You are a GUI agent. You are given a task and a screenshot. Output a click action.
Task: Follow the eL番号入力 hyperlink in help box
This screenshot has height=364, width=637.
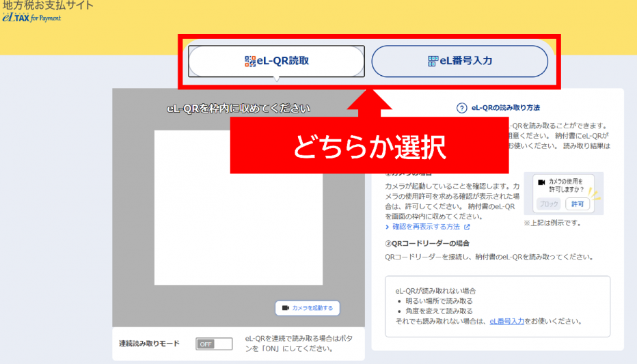click(x=506, y=322)
